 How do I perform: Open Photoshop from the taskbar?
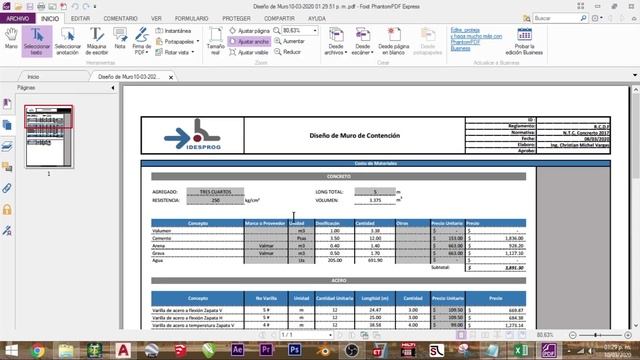tap(294, 350)
